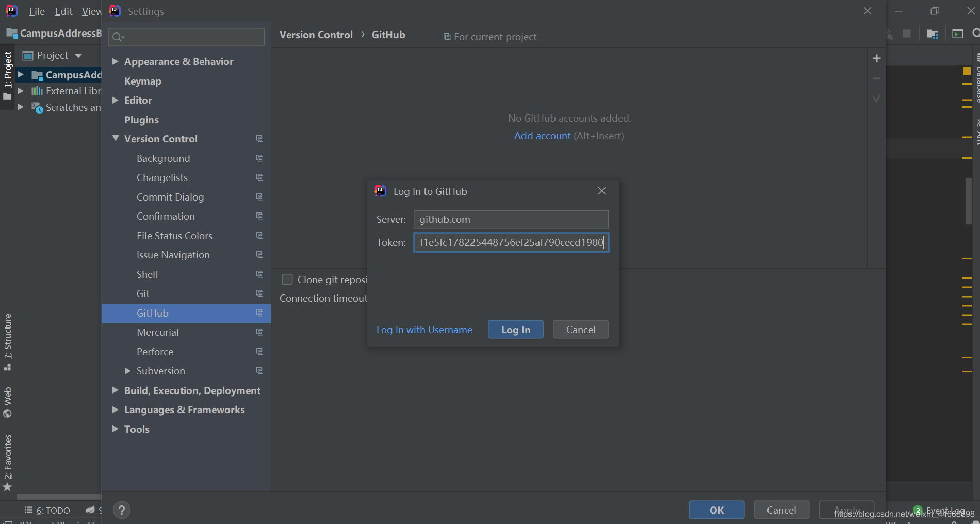The image size is (980, 524).
Task: Expand External Libraries tree node
Action: coord(21,91)
